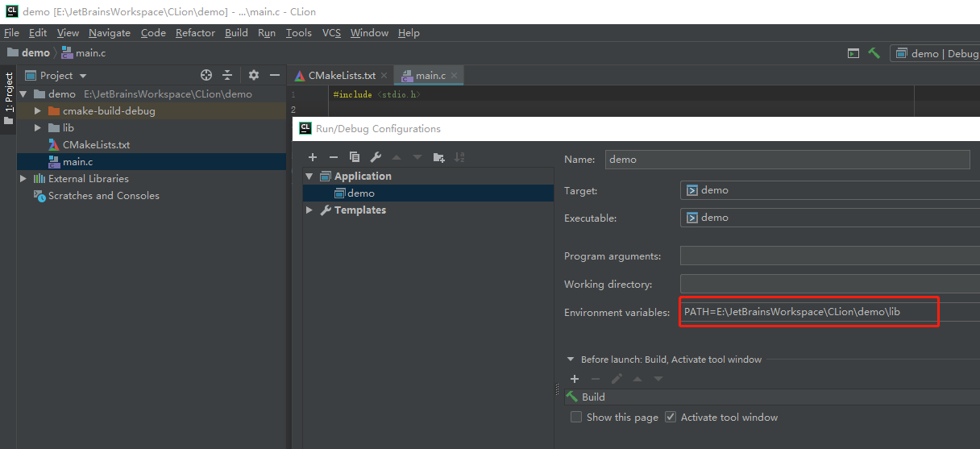Open the VCS menu
The width and height of the screenshot is (980, 449).
tap(331, 33)
